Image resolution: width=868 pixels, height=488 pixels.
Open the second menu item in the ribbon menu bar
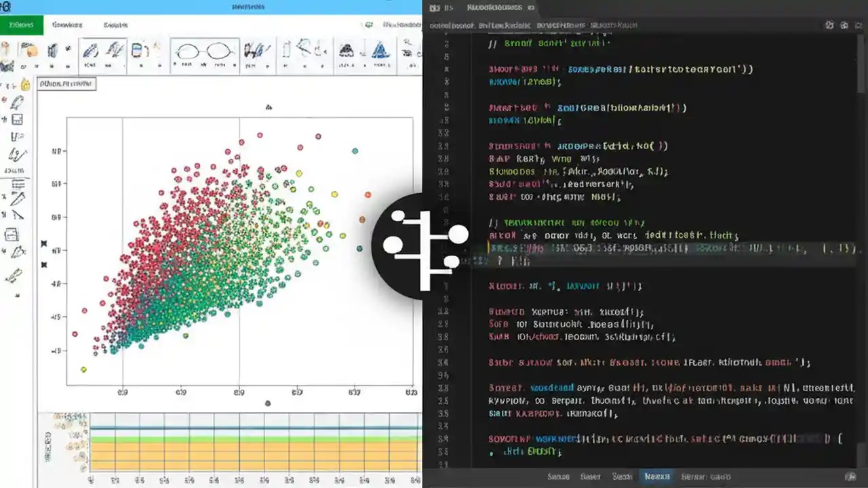coord(66,24)
